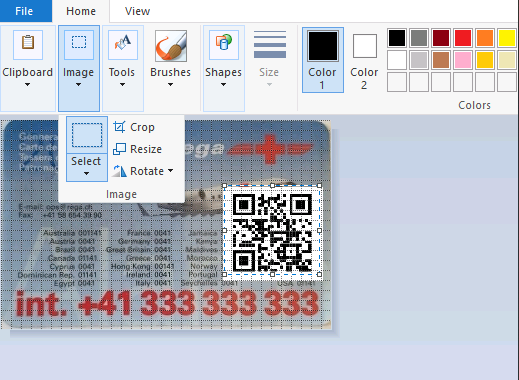519x380 pixels.
Task: Click the Resize icon
Action: (x=119, y=149)
